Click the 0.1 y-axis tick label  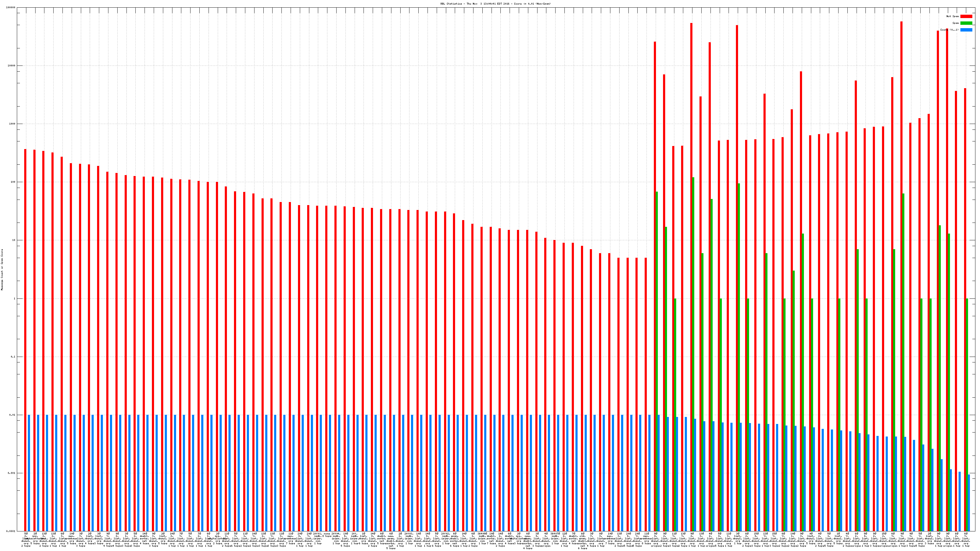[x=13, y=357]
